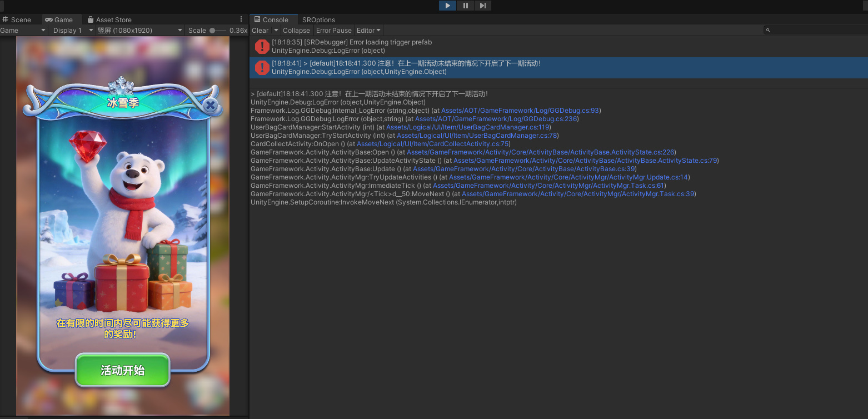Open the Editor dropdown in Console
Image resolution: width=868 pixels, height=419 pixels.
coord(368,31)
